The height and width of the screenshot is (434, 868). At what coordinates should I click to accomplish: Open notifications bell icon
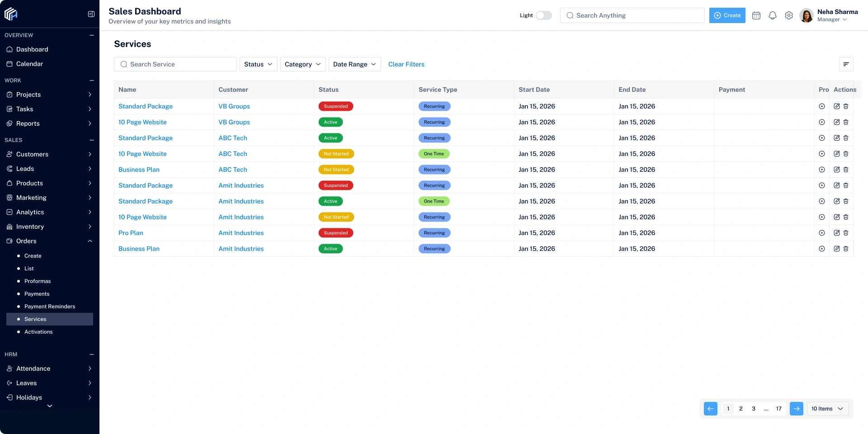[x=773, y=15]
